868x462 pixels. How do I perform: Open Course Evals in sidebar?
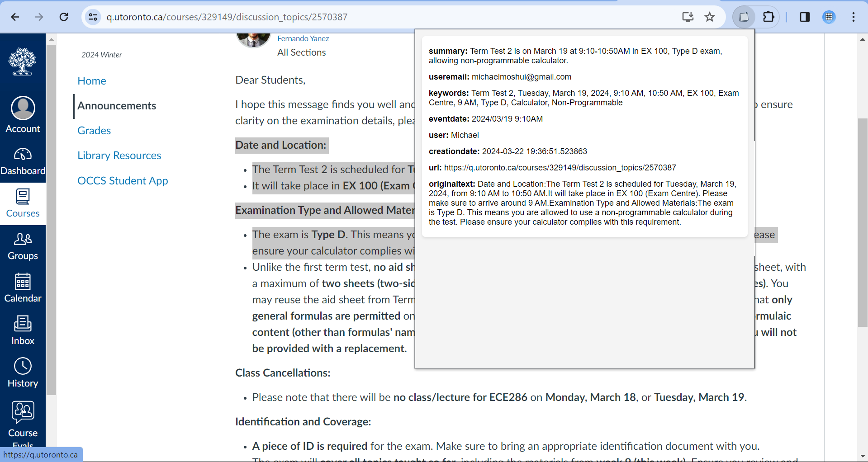point(23,424)
